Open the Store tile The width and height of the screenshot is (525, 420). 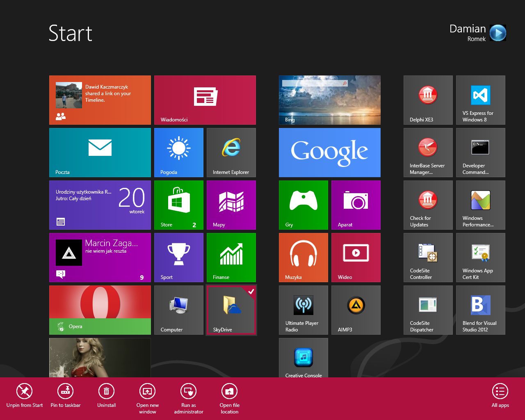(179, 205)
